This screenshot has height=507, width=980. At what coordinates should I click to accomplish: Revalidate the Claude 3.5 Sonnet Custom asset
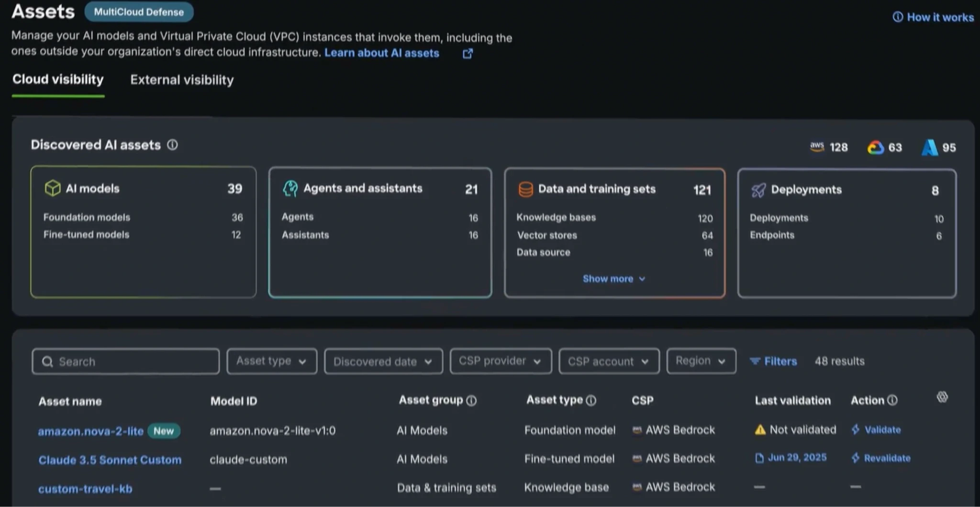pyautogui.click(x=881, y=458)
